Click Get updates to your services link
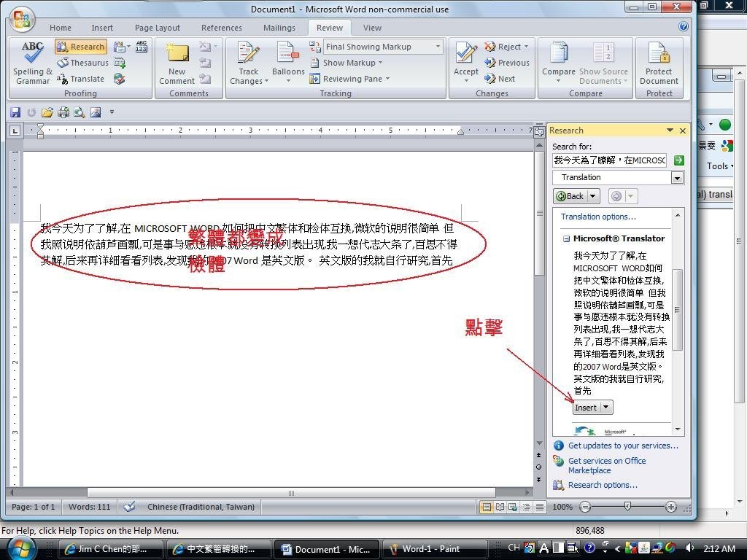 (623, 446)
